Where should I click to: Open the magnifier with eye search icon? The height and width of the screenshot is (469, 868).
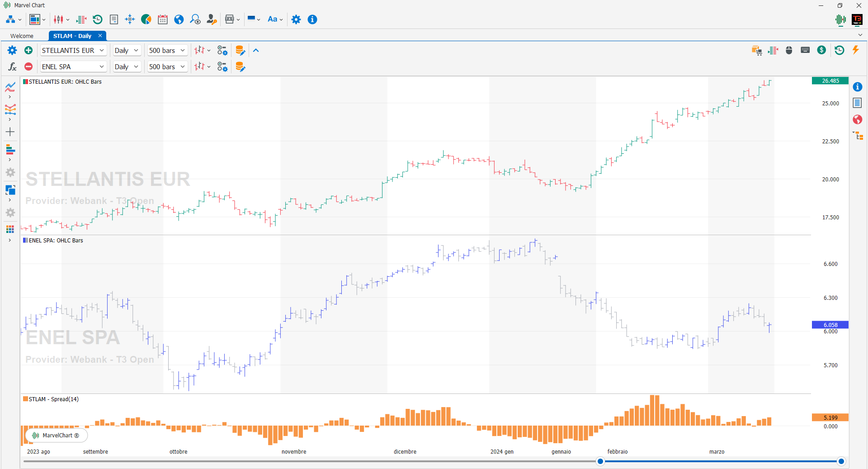click(x=195, y=19)
